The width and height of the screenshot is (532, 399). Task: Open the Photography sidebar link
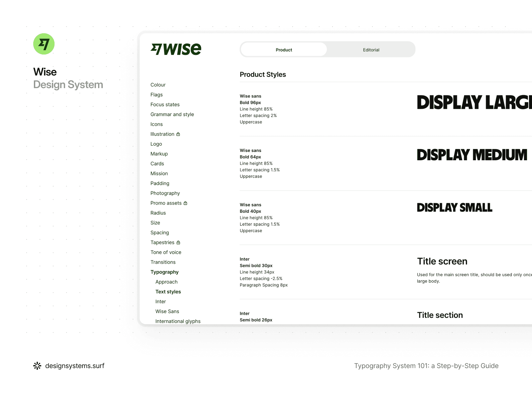click(165, 193)
